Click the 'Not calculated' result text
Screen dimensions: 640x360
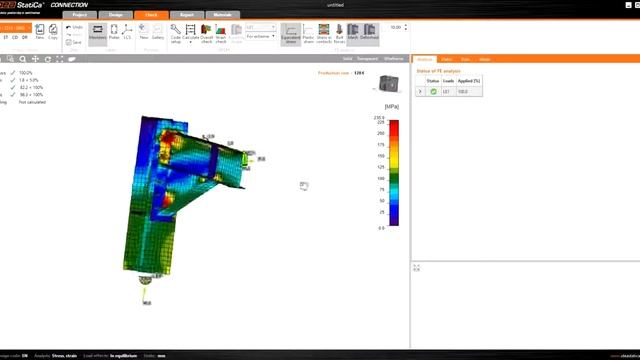[32, 102]
